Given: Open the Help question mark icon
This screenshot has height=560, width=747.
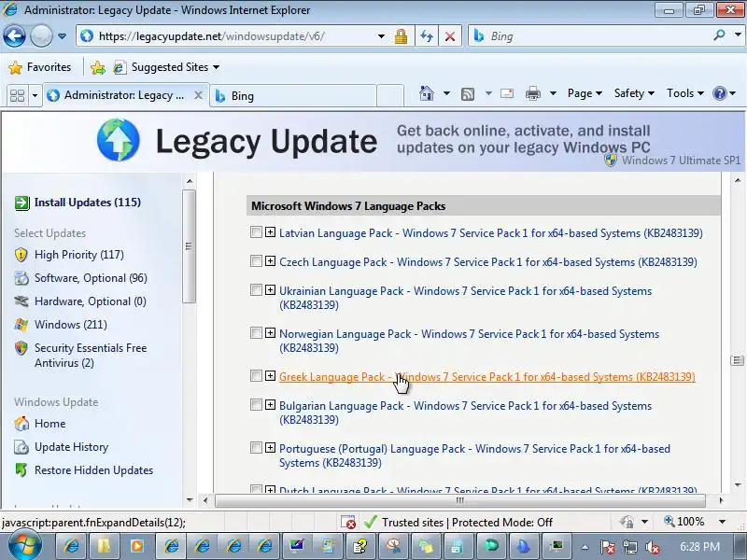Looking at the screenshot, I should [719, 93].
